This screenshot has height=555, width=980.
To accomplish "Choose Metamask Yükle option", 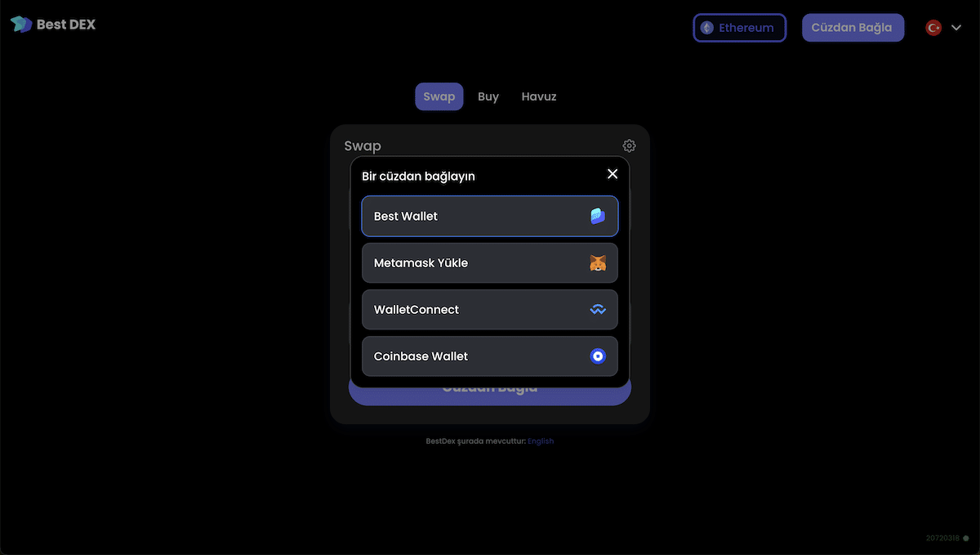I will pos(490,263).
